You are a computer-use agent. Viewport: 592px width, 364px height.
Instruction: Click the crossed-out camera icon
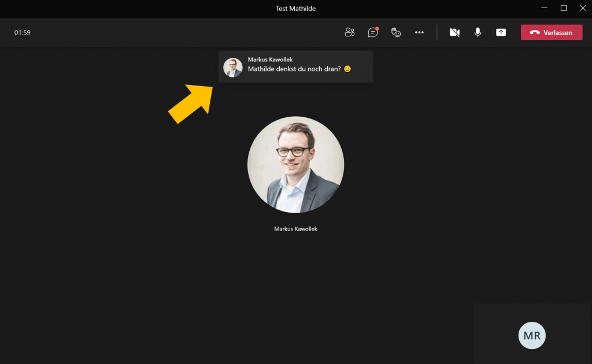click(454, 32)
